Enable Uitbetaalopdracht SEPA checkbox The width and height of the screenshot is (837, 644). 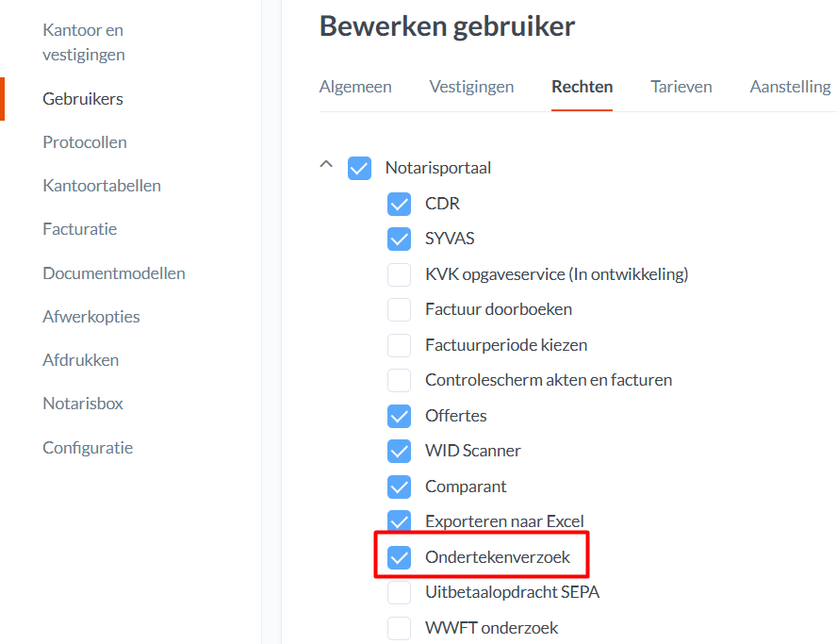coord(400,592)
